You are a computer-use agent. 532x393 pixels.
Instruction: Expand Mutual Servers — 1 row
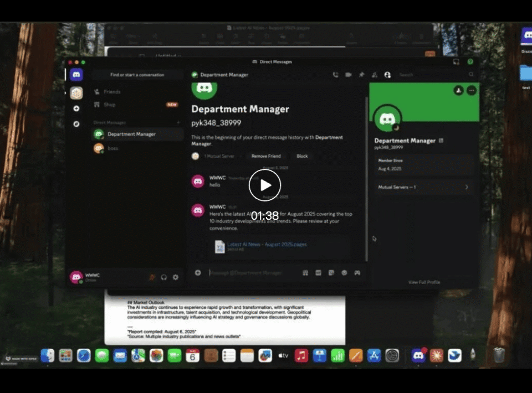tap(423, 187)
